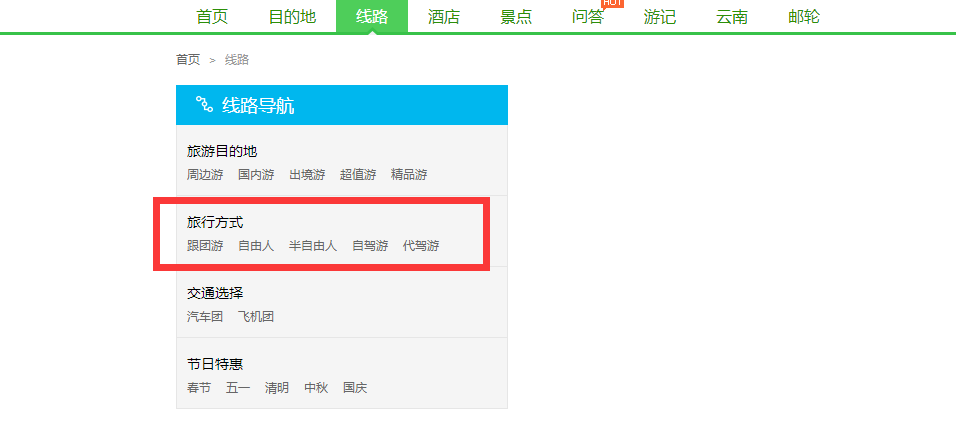This screenshot has width=956, height=433.
Task: Open the 春节 holiday special link
Action: [199, 388]
